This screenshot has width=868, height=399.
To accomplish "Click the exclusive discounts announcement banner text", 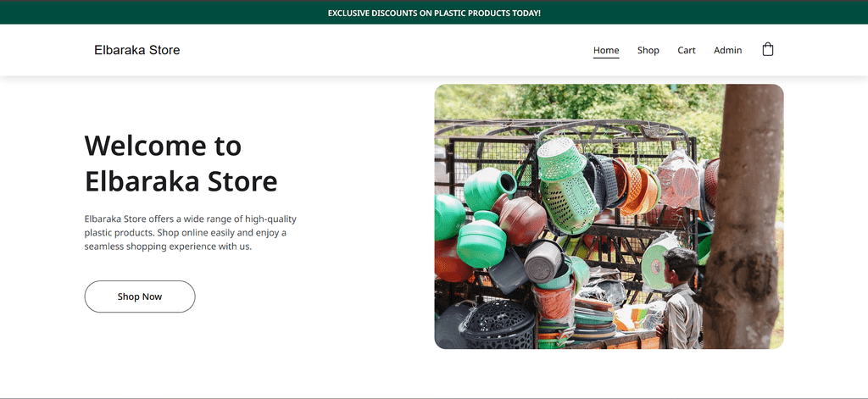I will pyautogui.click(x=434, y=13).
